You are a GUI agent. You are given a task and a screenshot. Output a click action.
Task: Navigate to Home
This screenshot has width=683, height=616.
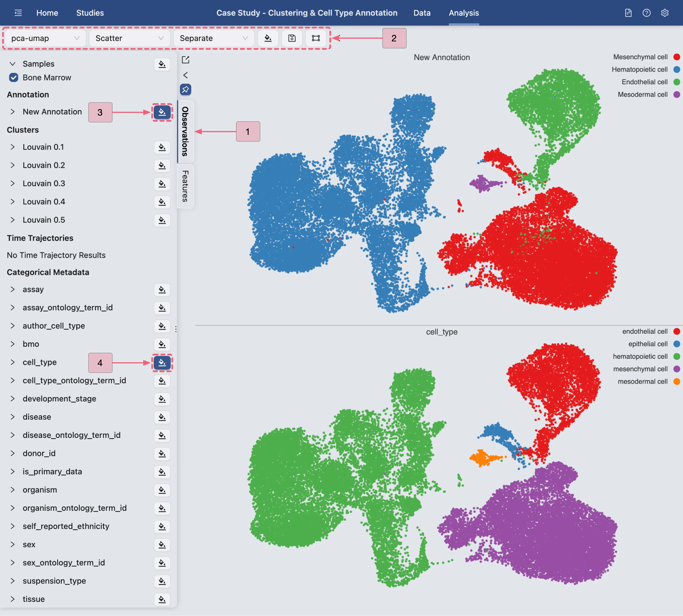47,13
